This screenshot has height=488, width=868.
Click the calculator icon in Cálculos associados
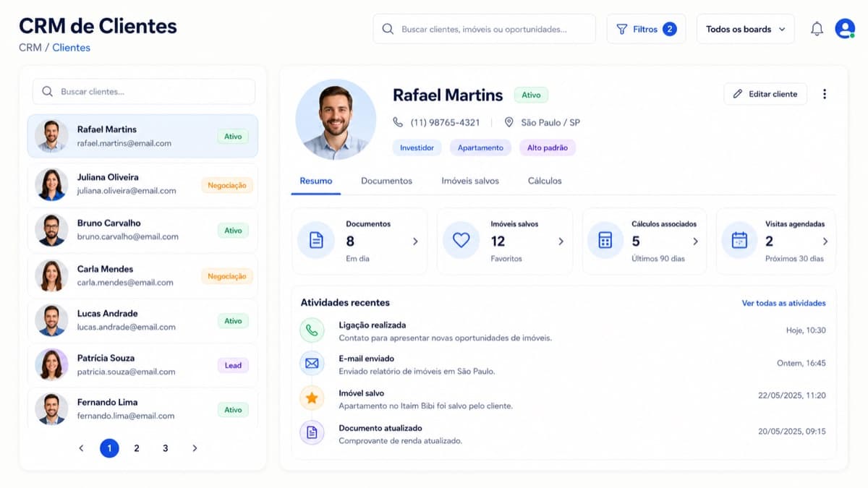point(605,241)
